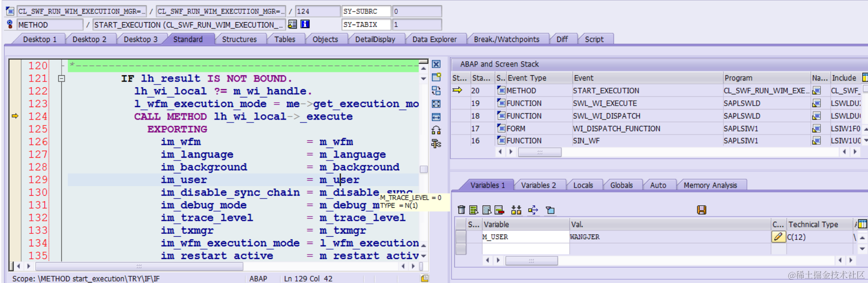Click the empty Variable input cell below M_USER
This screenshot has width=868, height=283.
pyautogui.click(x=526, y=249)
